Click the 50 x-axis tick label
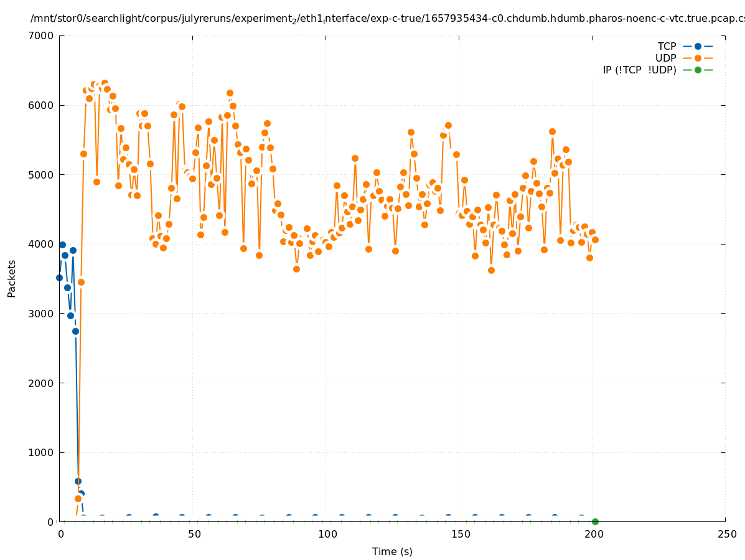Screen dimensions: 745x560 click(194, 534)
